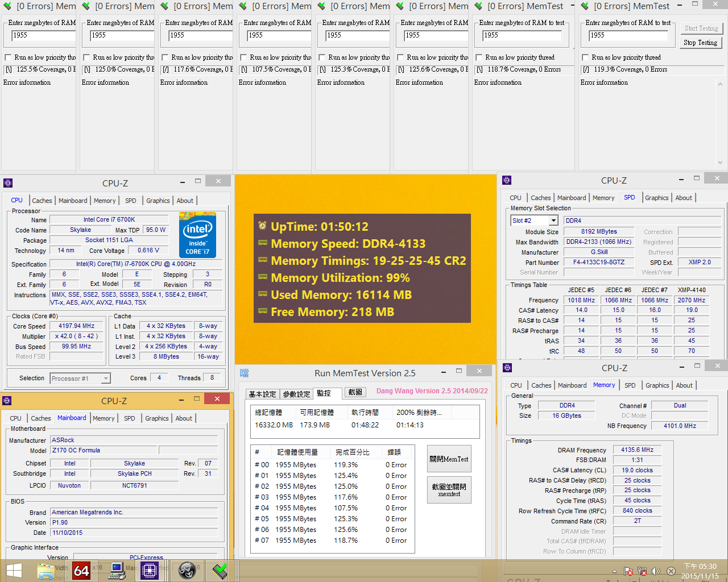
Task: Click the CPU-Z taskbar icon
Action: click(150, 570)
